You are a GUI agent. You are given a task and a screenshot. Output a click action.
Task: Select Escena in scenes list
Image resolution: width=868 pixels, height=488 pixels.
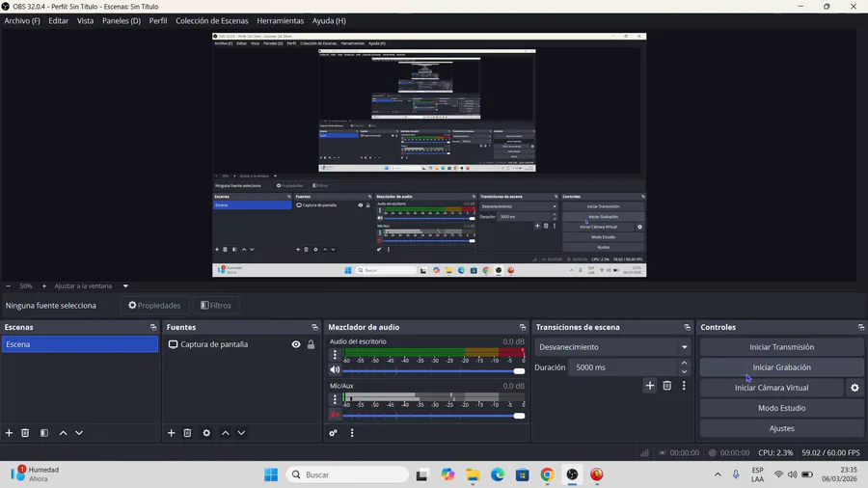tap(80, 344)
